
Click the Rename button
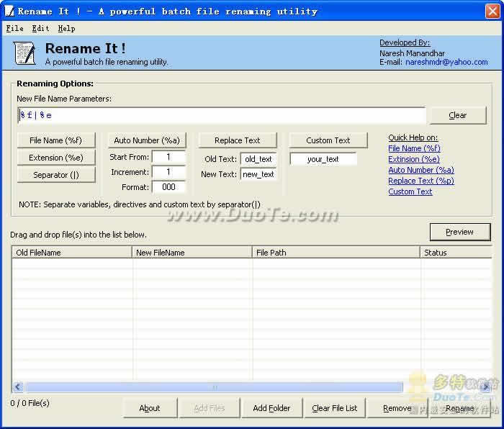coord(460,408)
